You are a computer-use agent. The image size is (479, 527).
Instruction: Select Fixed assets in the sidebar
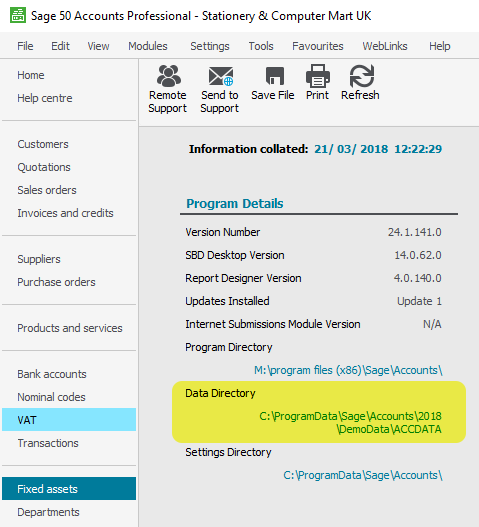[x=69, y=488]
